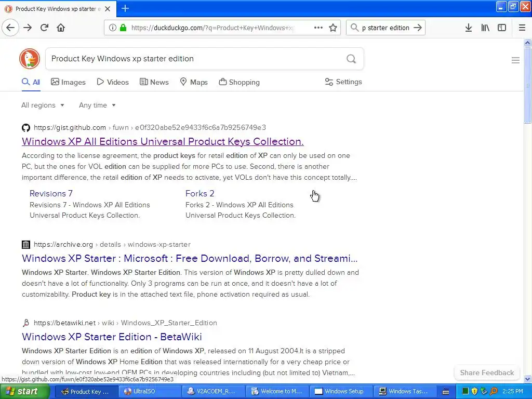Bookmark this page with the star icon
The image size is (532, 399).
point(333,28)
